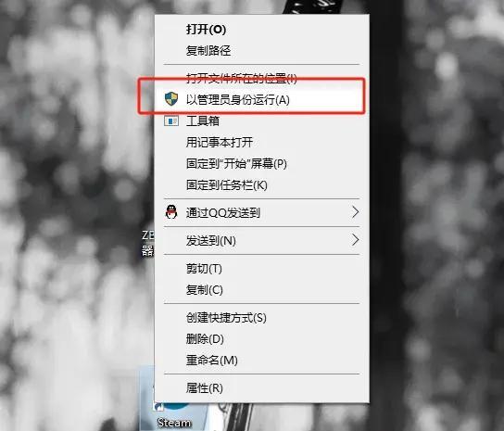Screen dimensions: 504x431
Task: Choose 用记事本打开 option
Action: point(261,142)
